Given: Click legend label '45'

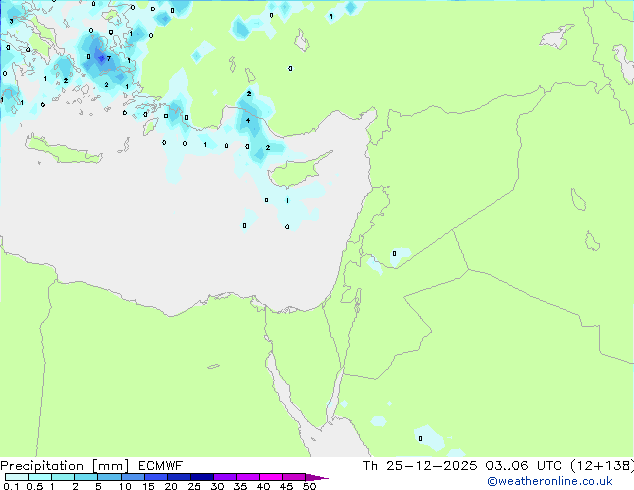Looking at the screenshot, I should [x=286, y=486].
